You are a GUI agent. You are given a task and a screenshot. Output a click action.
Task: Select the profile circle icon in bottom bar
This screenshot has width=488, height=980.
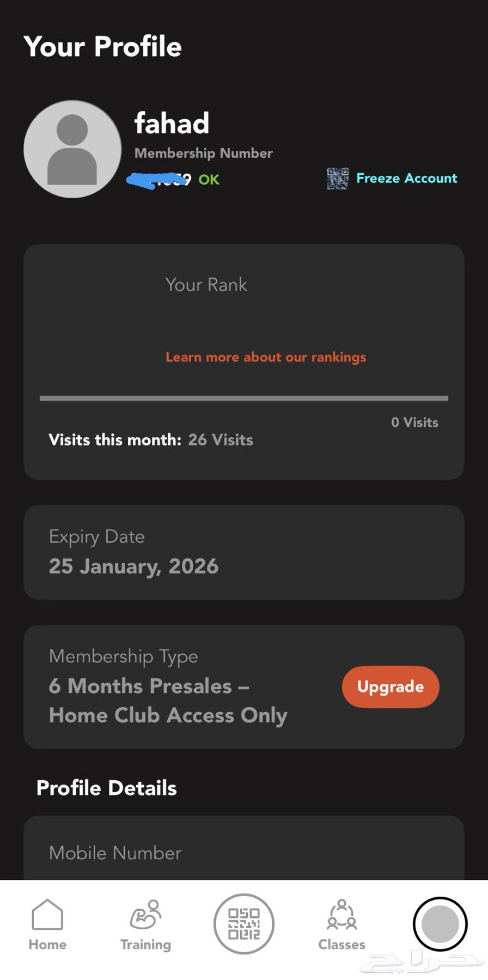point(440,923)
